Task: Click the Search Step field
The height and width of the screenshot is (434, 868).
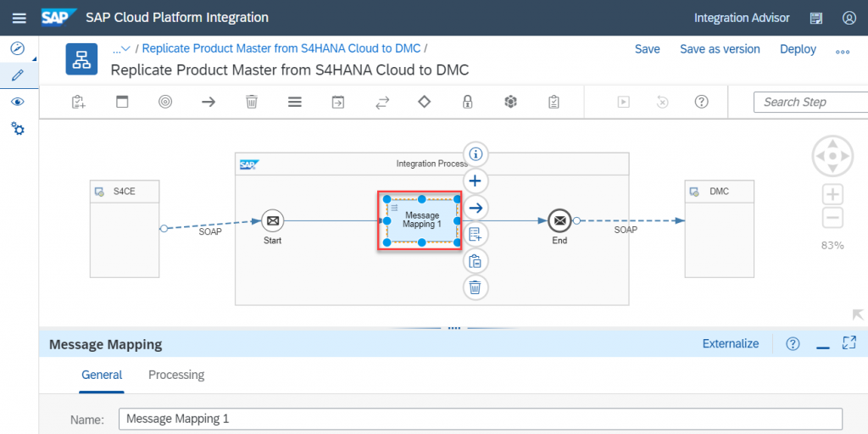Action: (810, 102)
